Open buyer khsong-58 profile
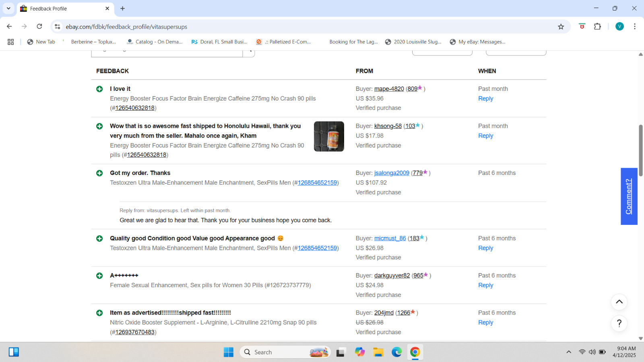The width and height of the screenshot is (644, 362). 388,126
